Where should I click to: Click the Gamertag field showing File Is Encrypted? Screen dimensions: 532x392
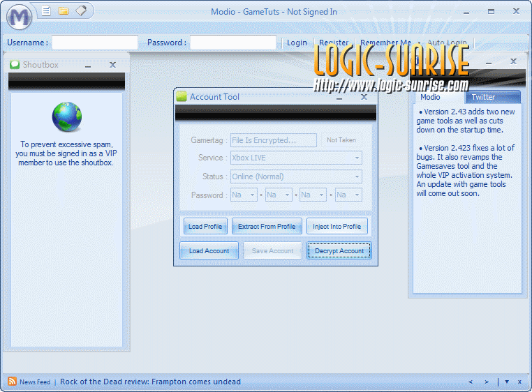pos(274,140)
